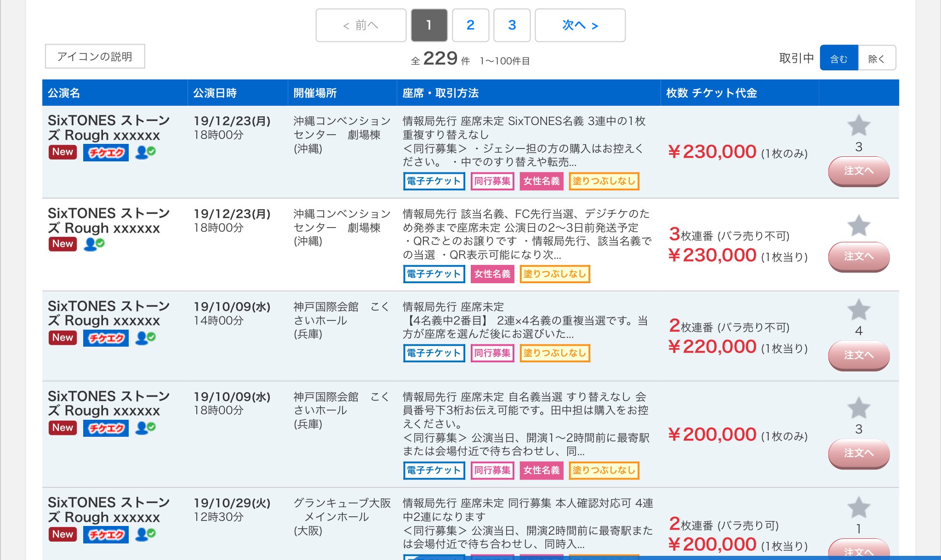Star the グランキューブ大阪 listing

858,508
